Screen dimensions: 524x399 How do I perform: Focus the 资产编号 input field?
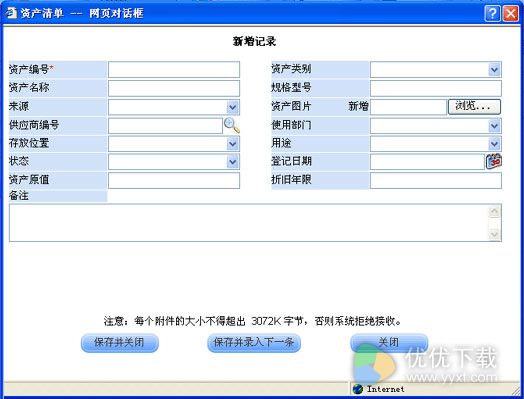[x=174, y=70]
